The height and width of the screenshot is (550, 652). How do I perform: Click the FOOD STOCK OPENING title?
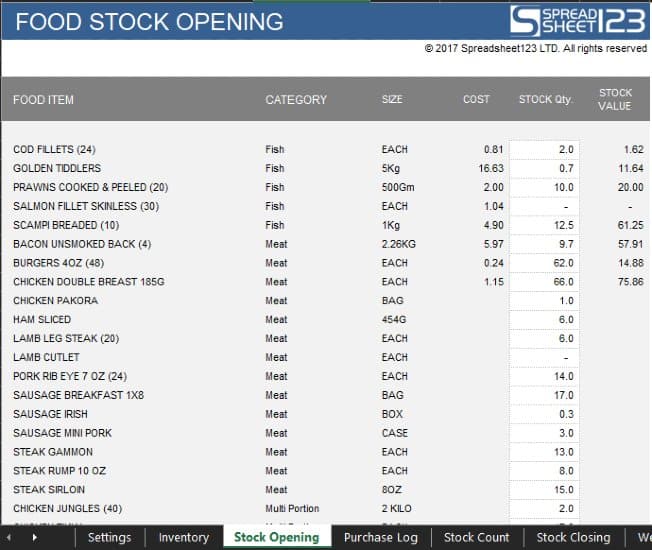point(150,22)
